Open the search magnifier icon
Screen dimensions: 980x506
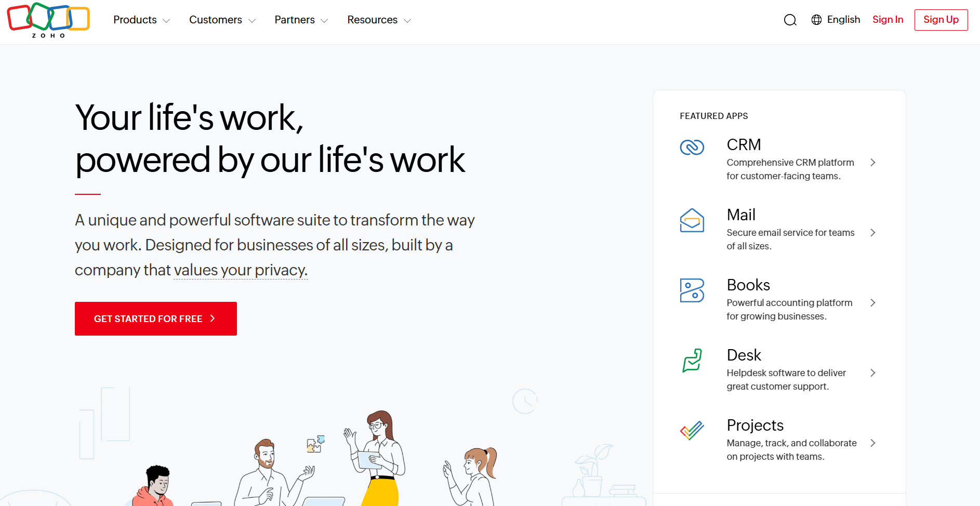[x=790, y=20]
